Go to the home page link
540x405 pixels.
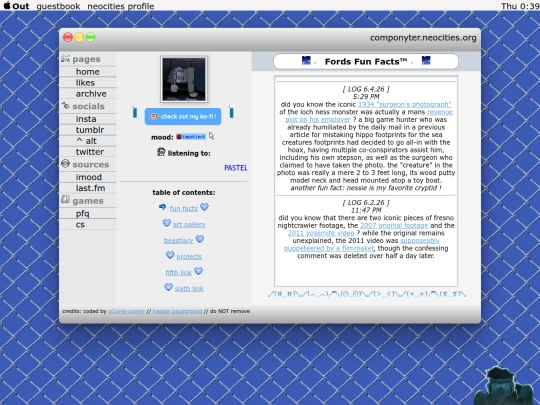pos(87,72)
